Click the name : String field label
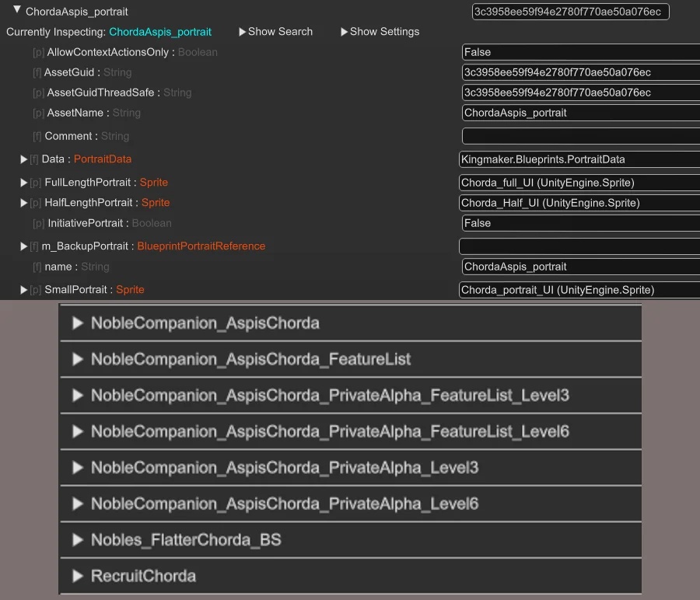 point(77,267)
